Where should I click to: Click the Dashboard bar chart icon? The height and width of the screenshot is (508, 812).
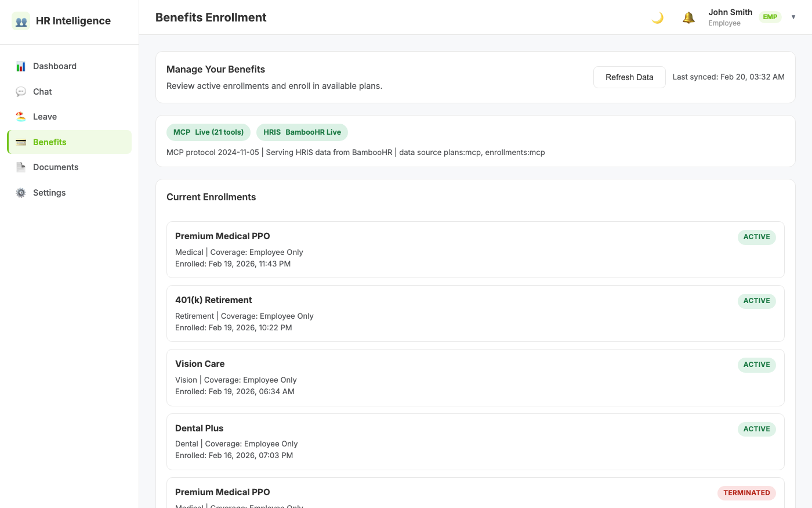tap(21, 66)
